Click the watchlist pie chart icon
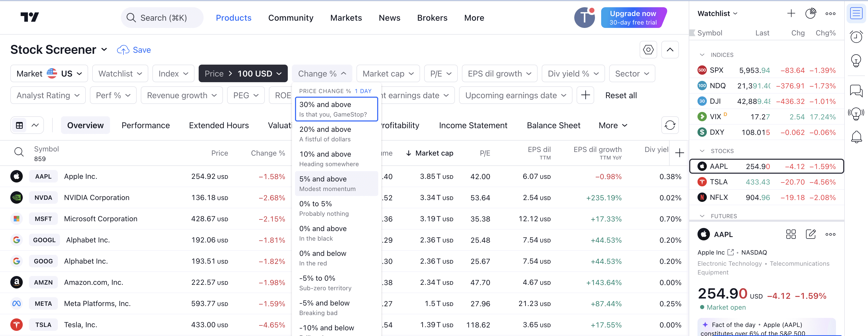868x336 pixels. [810, 13]
